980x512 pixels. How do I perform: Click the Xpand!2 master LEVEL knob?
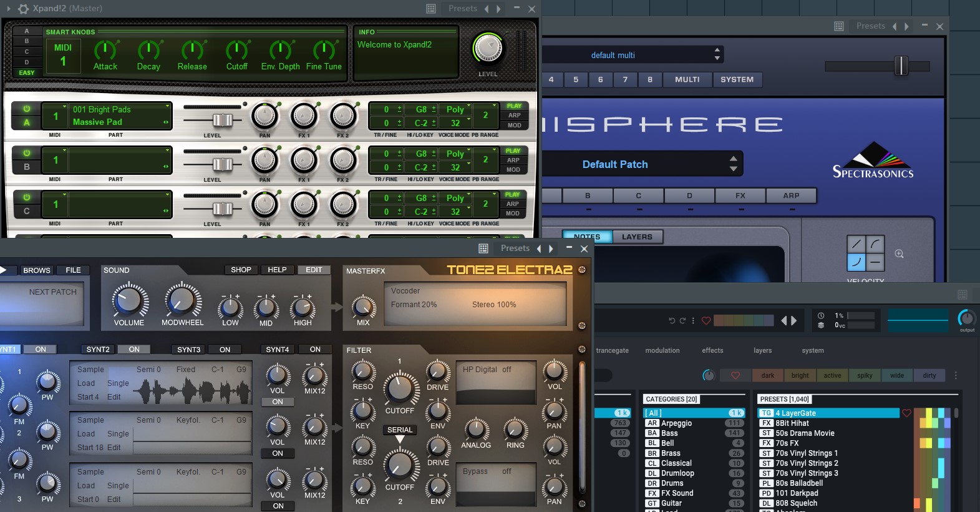(488, 48)
